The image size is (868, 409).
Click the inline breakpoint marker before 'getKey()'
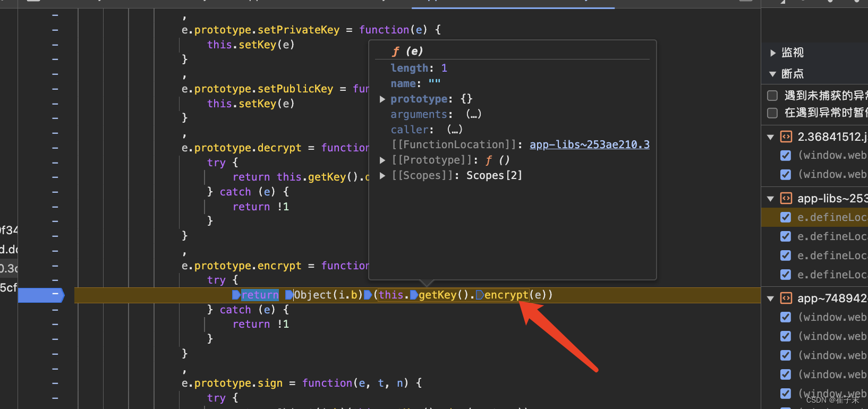[x=414, y=295]
